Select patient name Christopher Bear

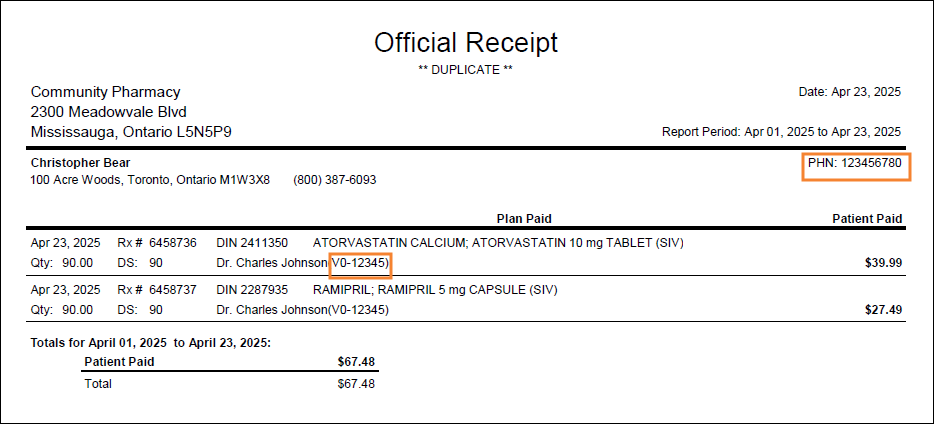point(80,163)
